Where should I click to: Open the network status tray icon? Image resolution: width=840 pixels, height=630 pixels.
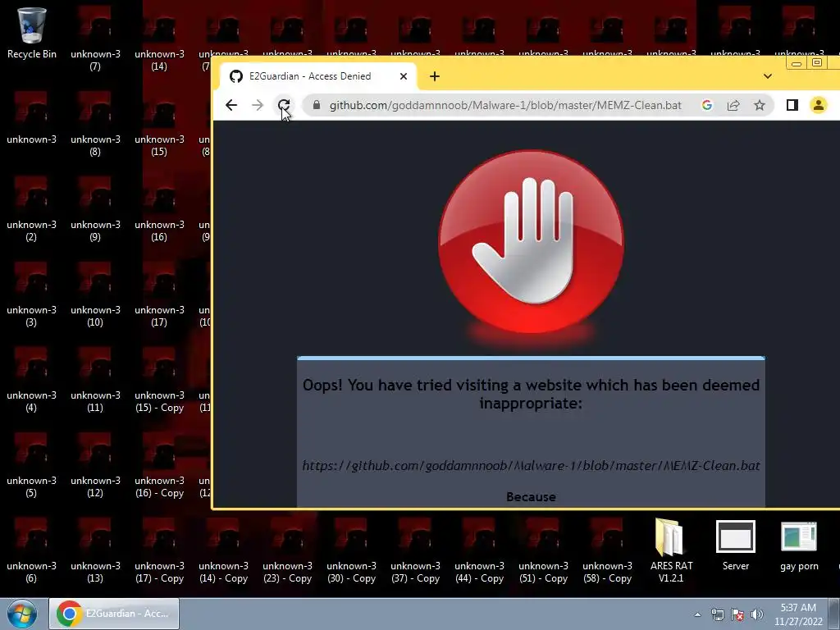pyautogui.click(x=717, y=614)
